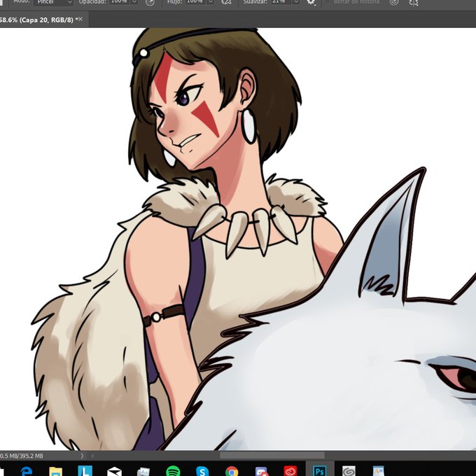
Task: Open the Modo blend mode dropdown showing Pincel
Action: point(53,2)
